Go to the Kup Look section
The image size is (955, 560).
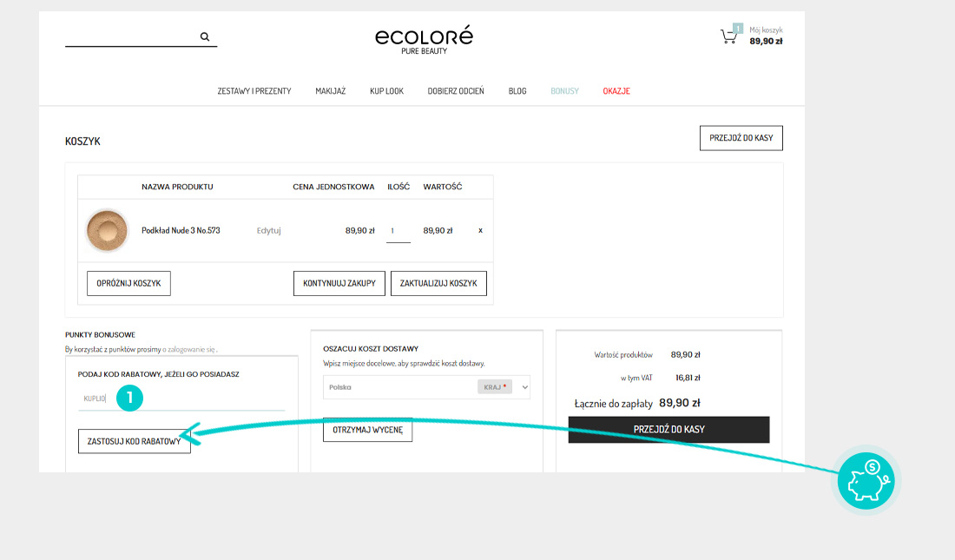(386, 91)
